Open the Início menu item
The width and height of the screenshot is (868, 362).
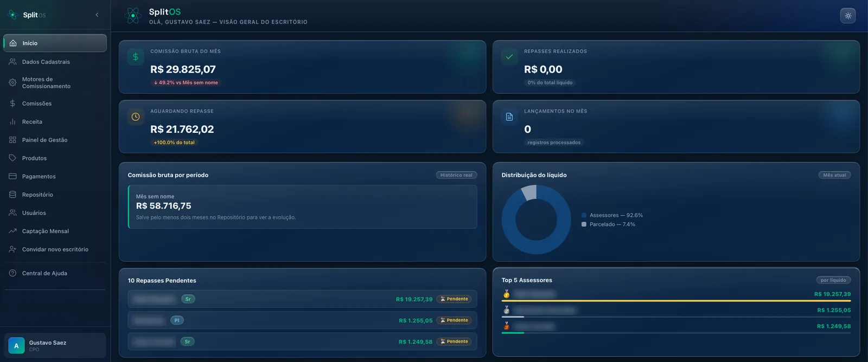click(x=55, y=43)
